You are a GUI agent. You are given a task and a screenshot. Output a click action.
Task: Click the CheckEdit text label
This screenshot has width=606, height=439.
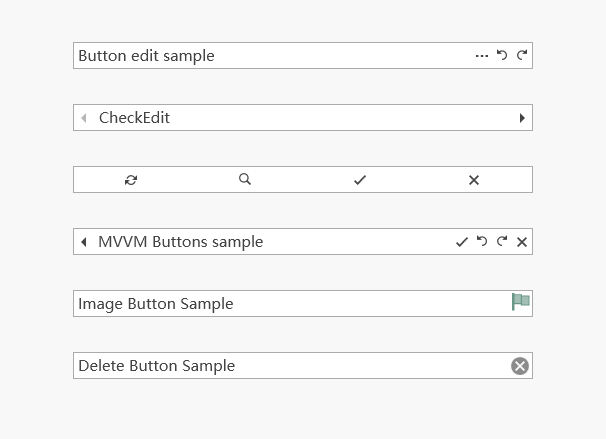[135, 118]
